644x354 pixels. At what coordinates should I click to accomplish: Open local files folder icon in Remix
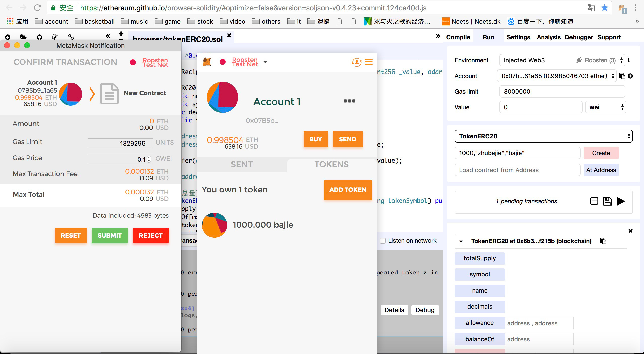pyautogui.click(x=23, y=37)
